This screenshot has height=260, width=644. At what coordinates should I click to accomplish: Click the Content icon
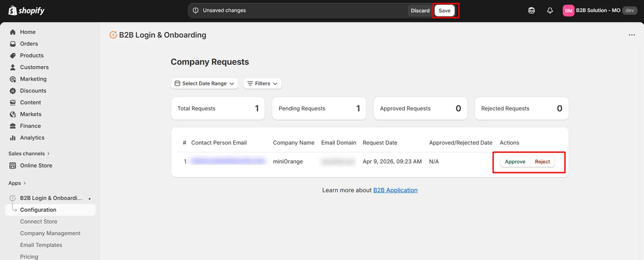click(x=13, y=103)
